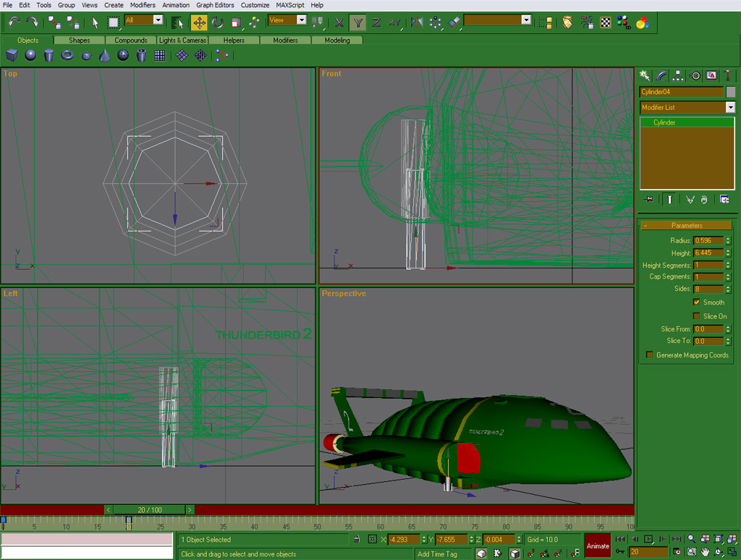Toggle Restrict to Y axis button
The height and width of the screenshot is (560, 741).
pos(357,22)
